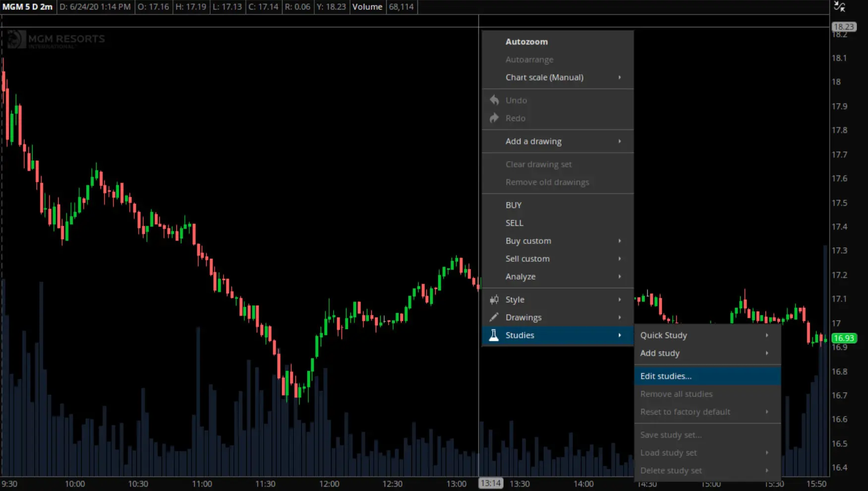Click the R: 0.06 range value
This screenshot has height=491, width=868.
297,7
